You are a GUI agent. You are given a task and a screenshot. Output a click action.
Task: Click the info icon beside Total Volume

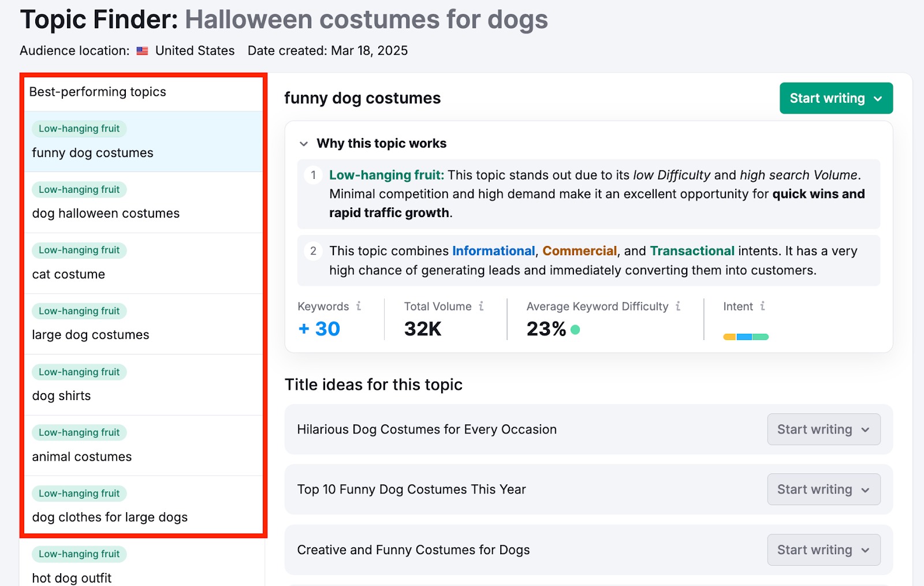[482, 307]
